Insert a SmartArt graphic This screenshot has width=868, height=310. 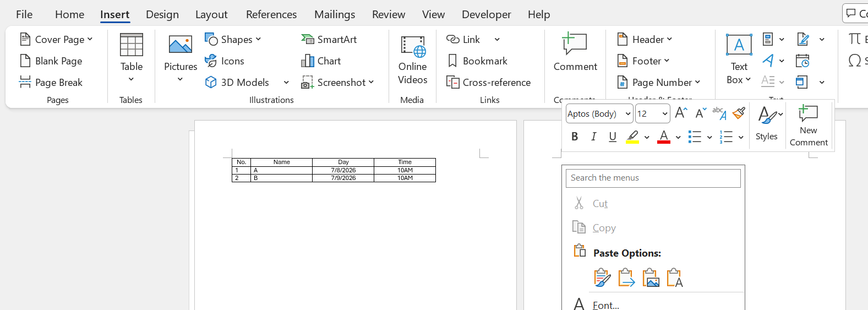point(329,39)
